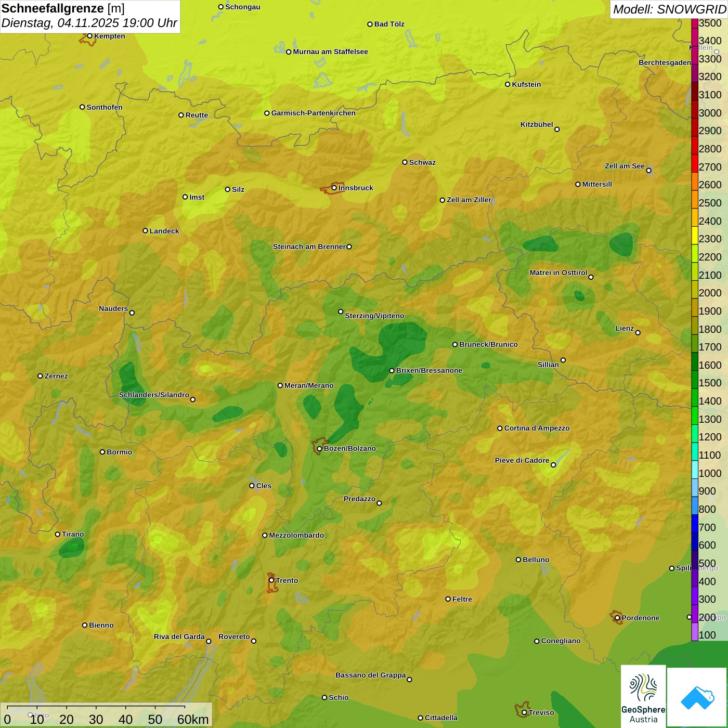728x728 pixels.
Task: Pick the yellow 2300 legend swatch
Action: coord(695,235)
